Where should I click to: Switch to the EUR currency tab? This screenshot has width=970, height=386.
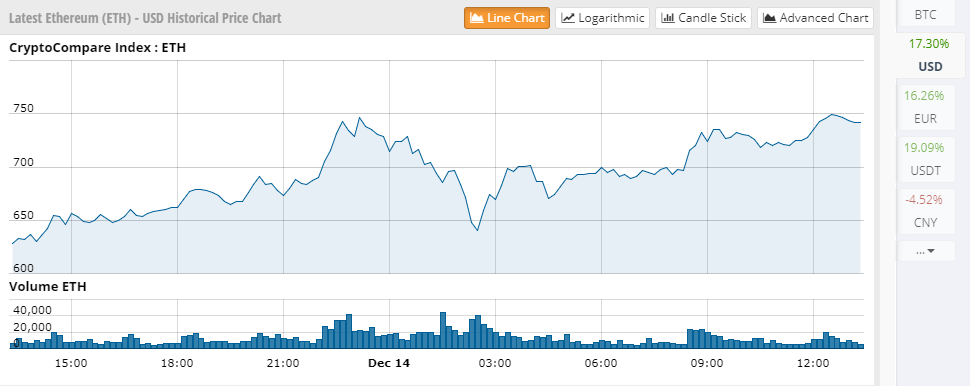(925, 107)
